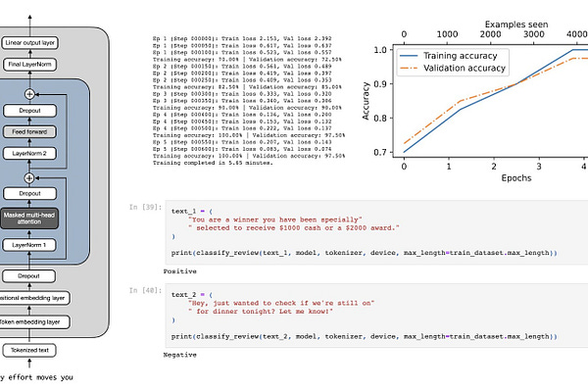Select log line 'Ep 1 (Step 000050)'
588x392 pixels.
click(x=242, y=45)
